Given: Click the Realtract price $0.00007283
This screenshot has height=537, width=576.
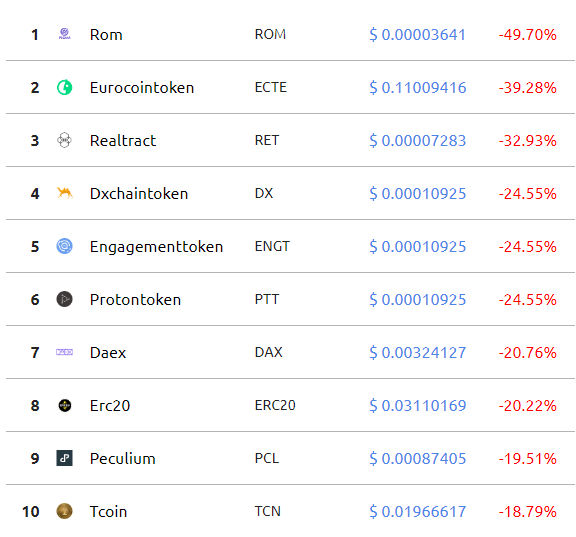Looking at the screenshot, I should tap(418, 141).
